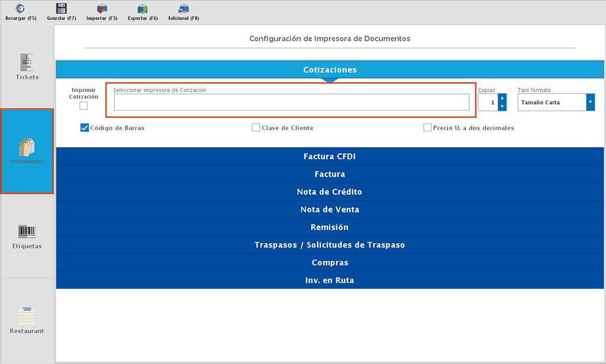Open the Etiquetas section icon

click(x=26, y=231)
